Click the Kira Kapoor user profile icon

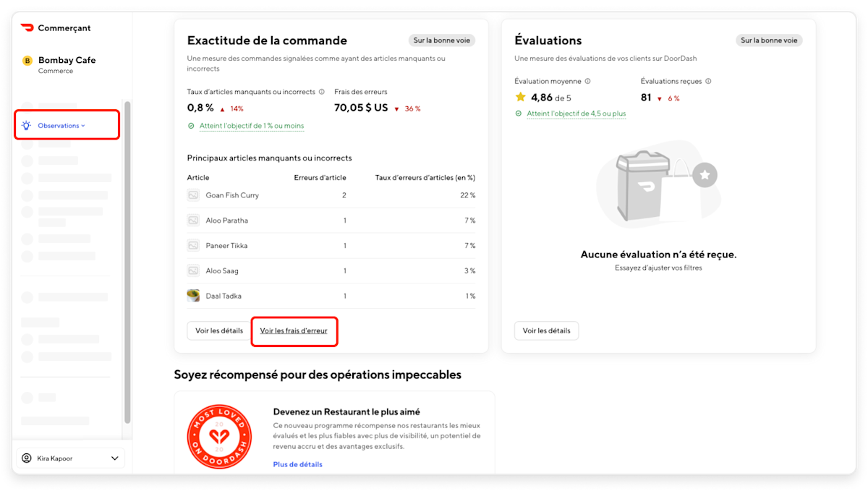27,458
